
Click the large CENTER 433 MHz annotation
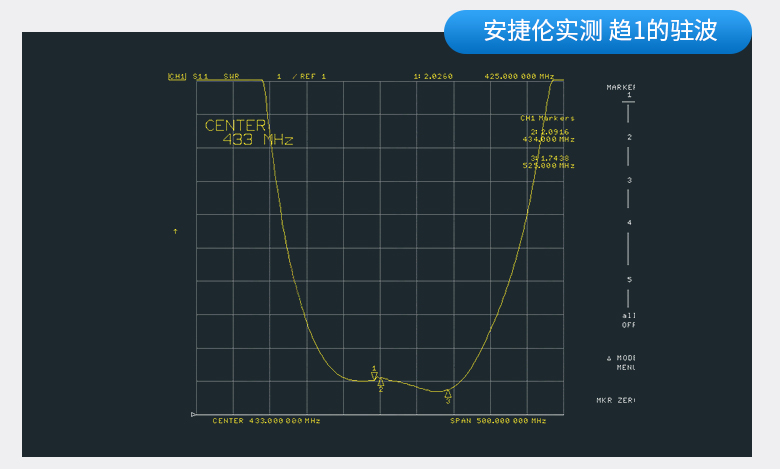click(249, 132)
